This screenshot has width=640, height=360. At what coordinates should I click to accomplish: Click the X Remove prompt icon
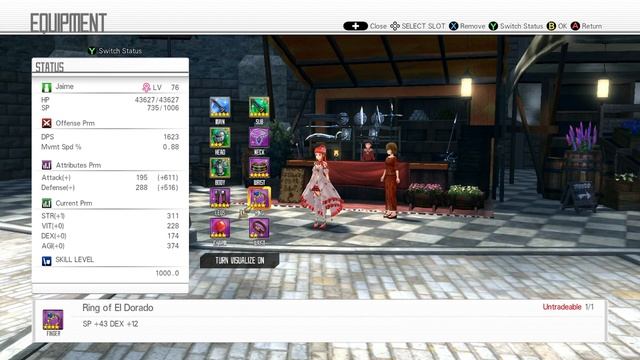pyautogui.click(x=453, y=26)
